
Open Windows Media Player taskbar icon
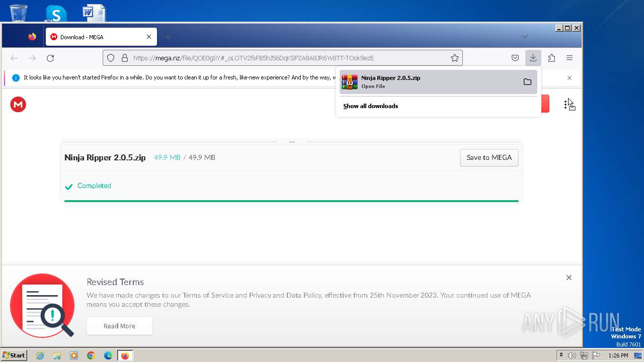[x=74, y=355]
